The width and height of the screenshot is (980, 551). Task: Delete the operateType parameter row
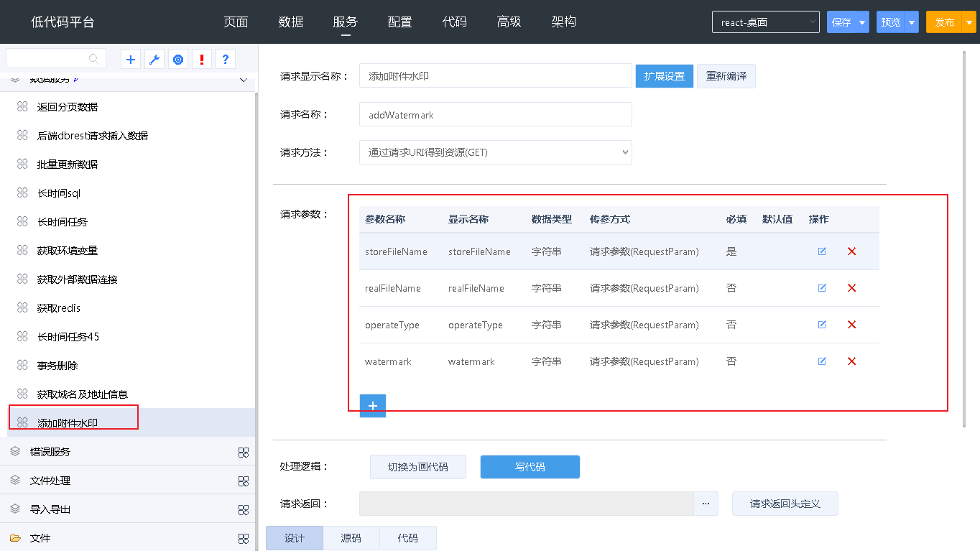pyautogui.click(x=852, y=325)
